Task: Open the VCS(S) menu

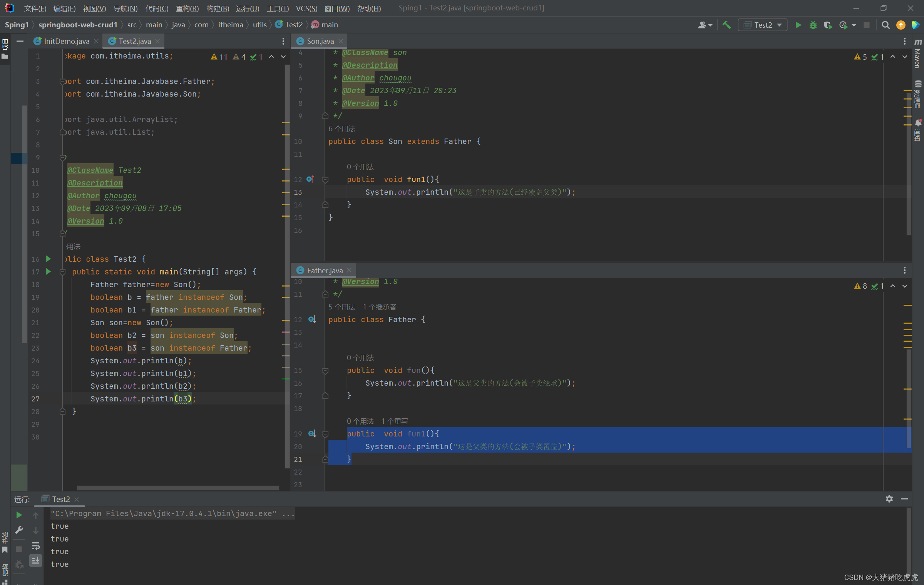Action: pyautogui.click(x=306, y=8)
